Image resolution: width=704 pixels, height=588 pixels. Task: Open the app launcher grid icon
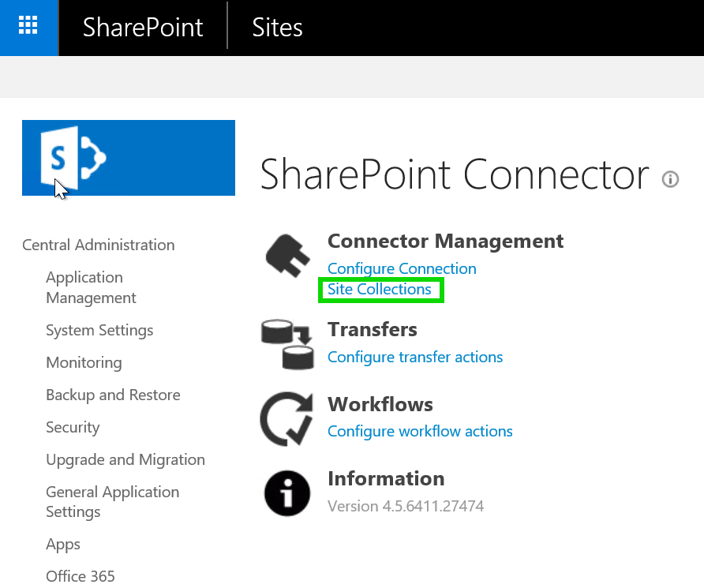pyautogui.click(x=29, y=26)
